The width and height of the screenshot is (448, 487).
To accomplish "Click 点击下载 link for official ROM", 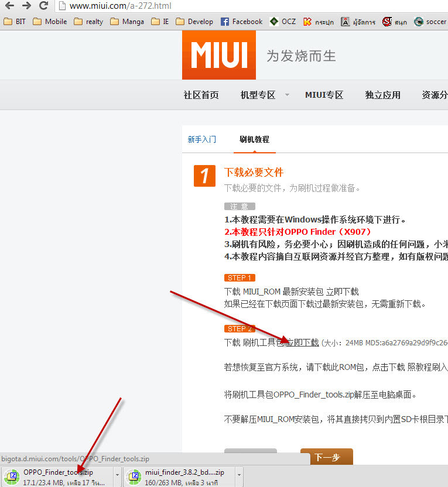I will (x=389, y=367).
